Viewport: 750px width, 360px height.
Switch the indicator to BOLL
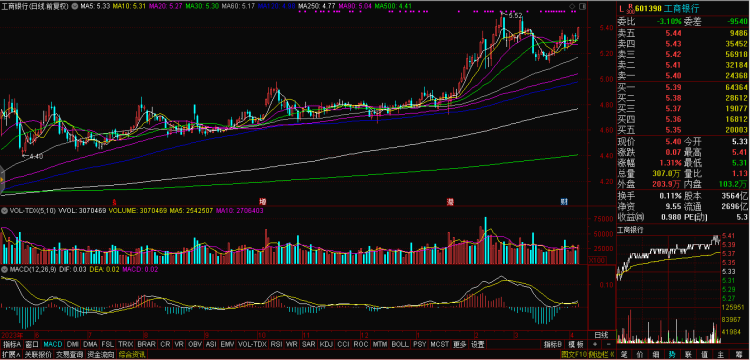point(400,344)
